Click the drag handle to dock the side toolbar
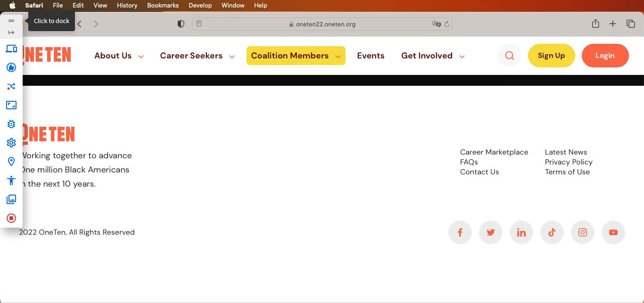Image resolution: width=644 pixels, height=303 pixels. point(11,21)
